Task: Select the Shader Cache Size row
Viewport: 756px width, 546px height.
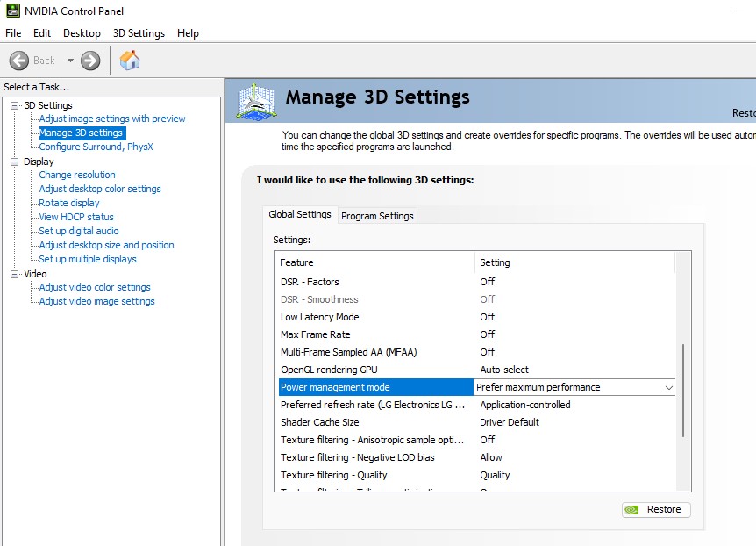Action: click(477, 422)
